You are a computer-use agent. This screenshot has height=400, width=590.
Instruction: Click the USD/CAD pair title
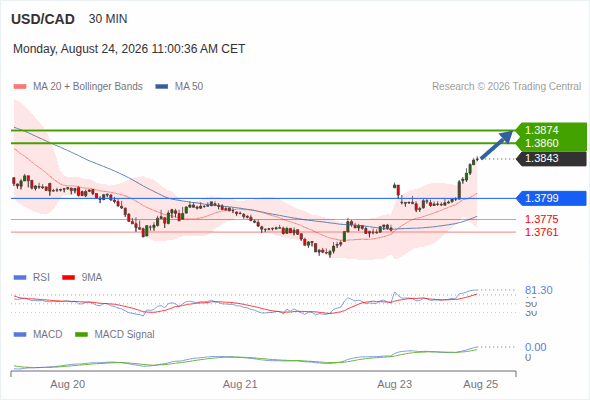point(43,19)
